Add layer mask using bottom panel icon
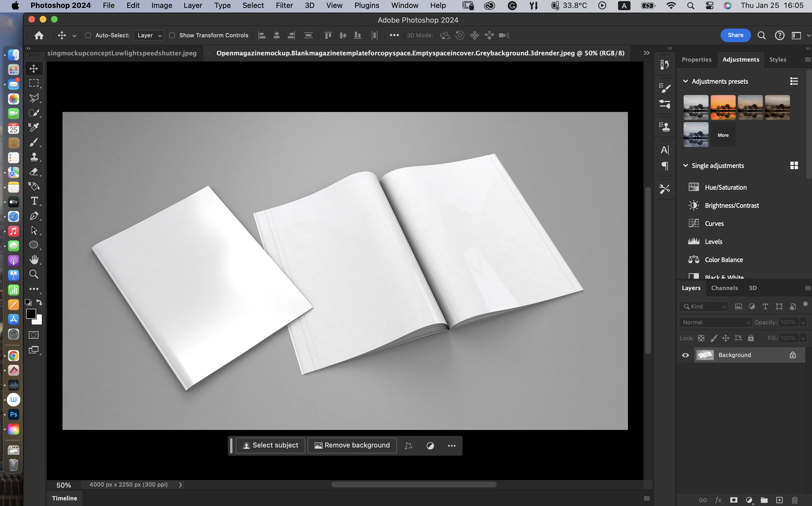812x506 pixels. click(734, 500)
